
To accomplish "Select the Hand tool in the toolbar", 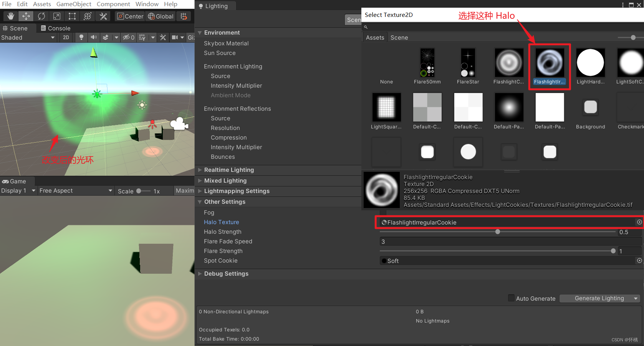I will (x=10, y=16).
